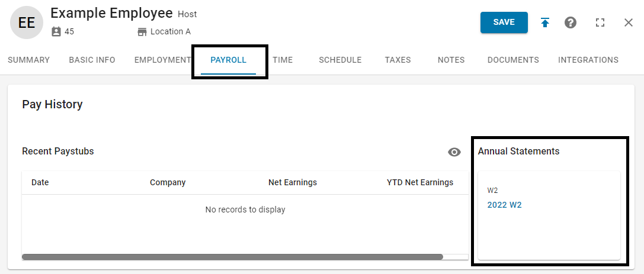Viewport: 644px width, 274px height.
Task: Click the Pay History heading
Action: 52,105
